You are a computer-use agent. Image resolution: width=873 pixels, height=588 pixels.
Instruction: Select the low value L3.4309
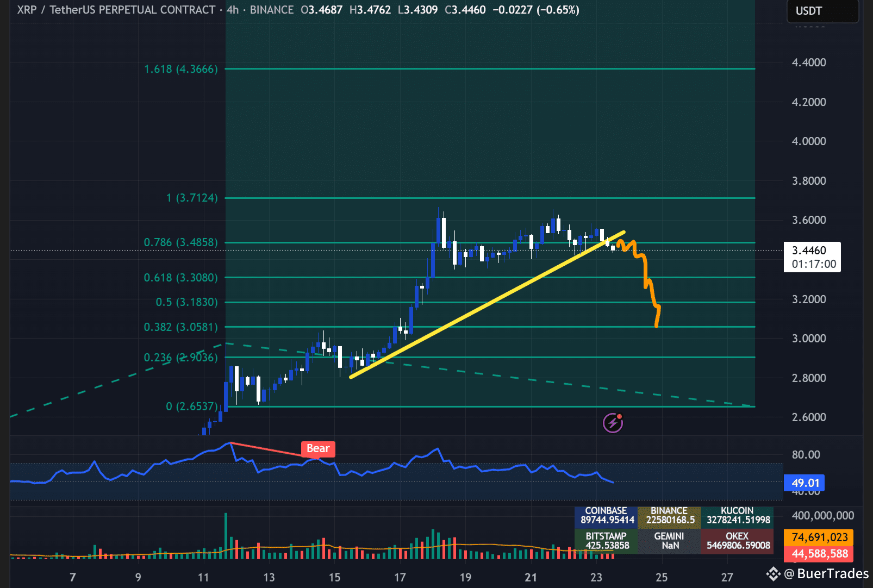(417, 10)
